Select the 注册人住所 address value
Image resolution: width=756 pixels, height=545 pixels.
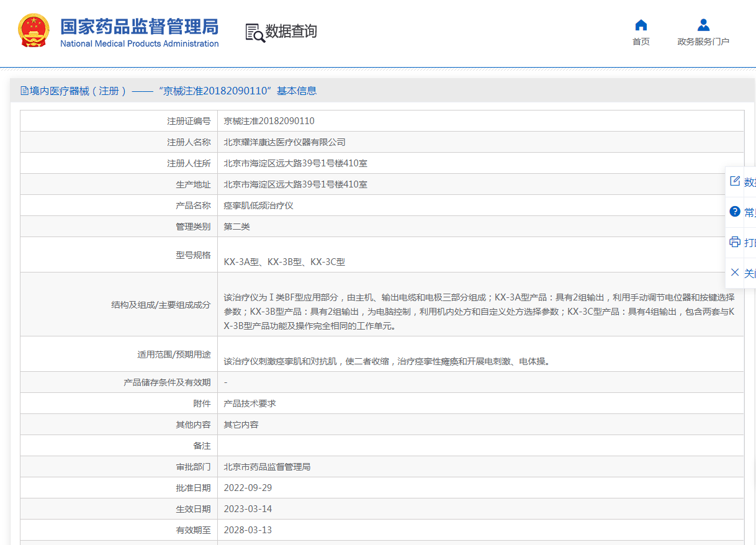point(295,163)
